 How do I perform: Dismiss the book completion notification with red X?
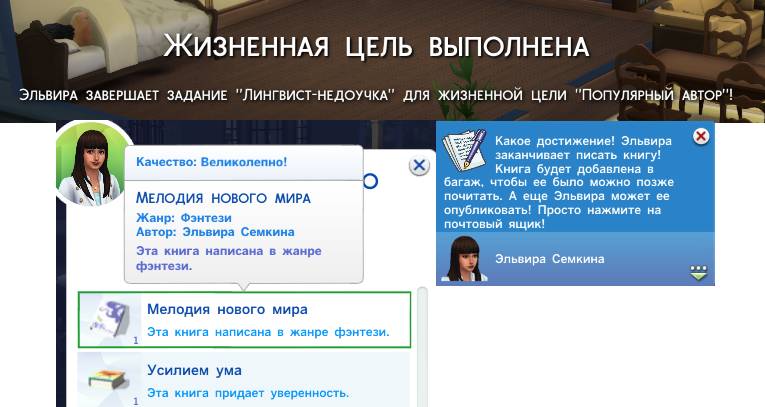701,136
